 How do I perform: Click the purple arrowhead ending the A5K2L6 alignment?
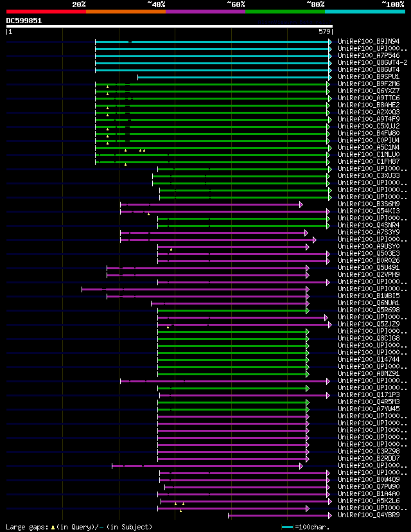(x=330, y=501)
